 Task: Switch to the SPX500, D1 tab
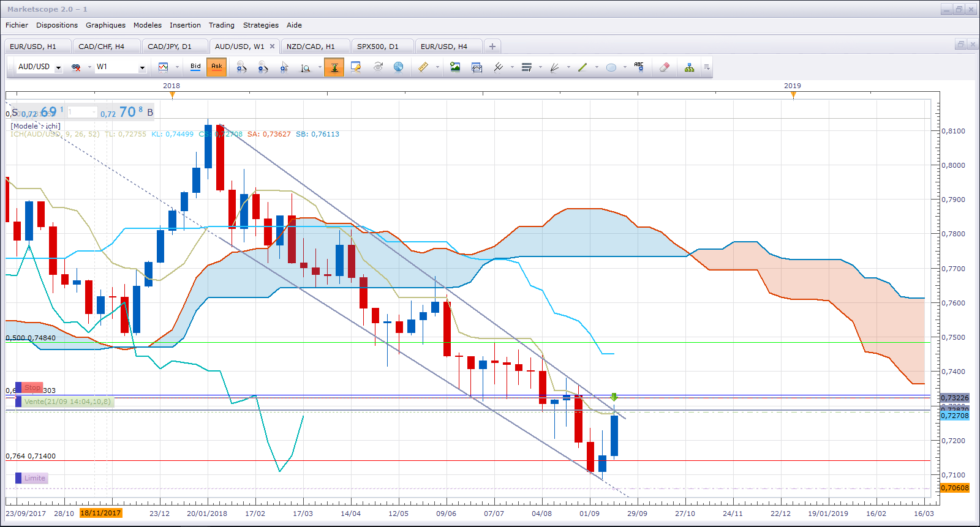point(377,47)
